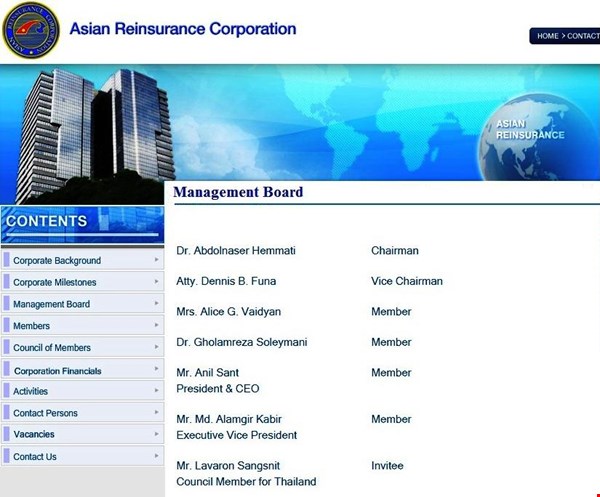Viewport: 600px width, 497px height.
Task: Select the name Dr. Gholamreza Soleymani
Action: click(x=242, y=342)
